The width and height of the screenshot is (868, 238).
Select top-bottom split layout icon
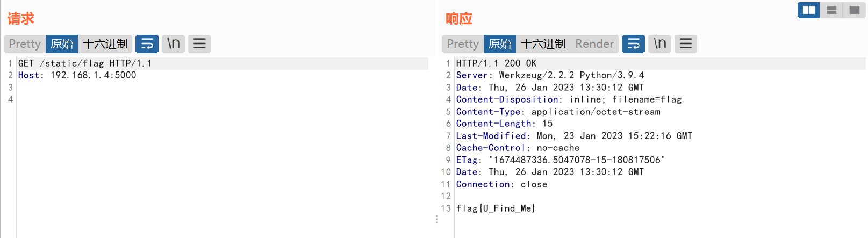(x=831, y=10)
